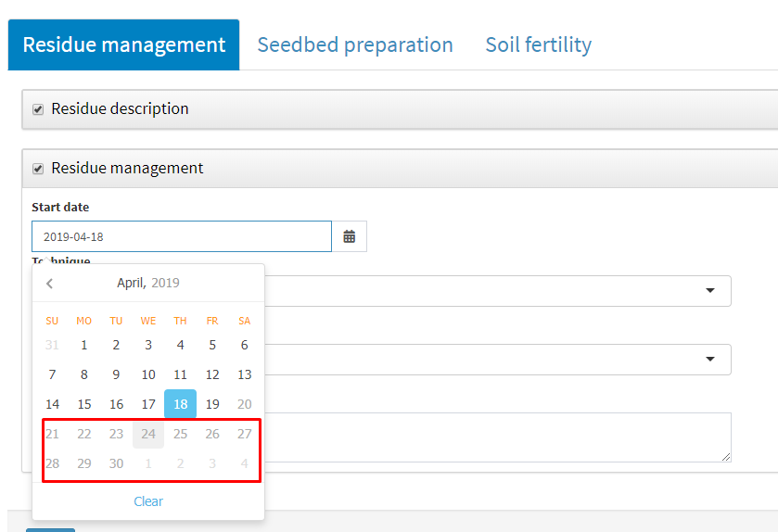This screenshot has height=532, width=778.
Task: Switch to the Seedbed preparation tab
Action: (355, 44)
